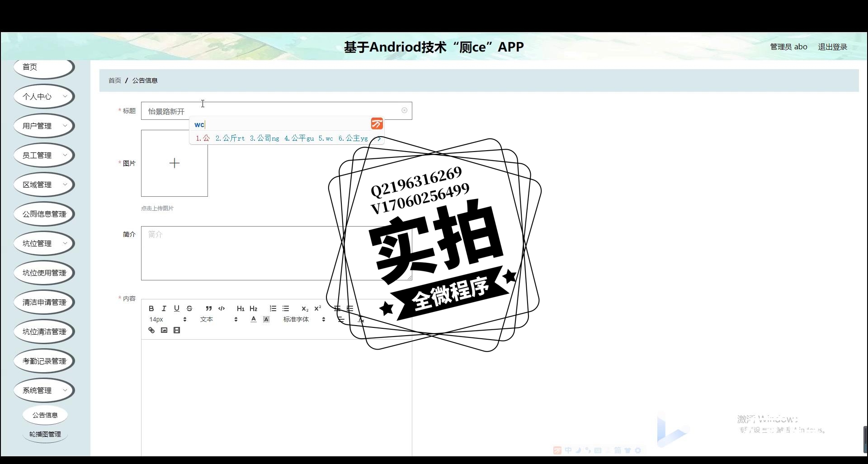Apply subscript formatting
The width and height of the screenshot is (868, 464).
click(305, 308)
